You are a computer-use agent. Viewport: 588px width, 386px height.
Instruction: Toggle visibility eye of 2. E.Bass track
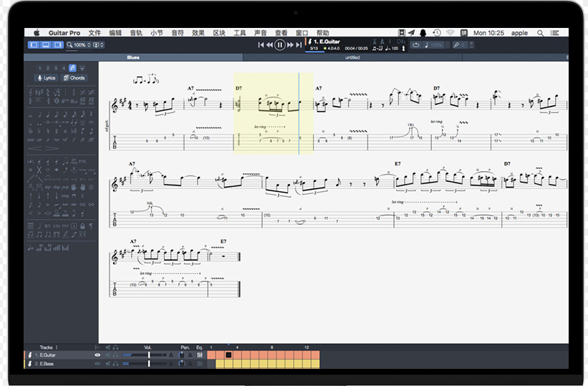coord(97,364)
